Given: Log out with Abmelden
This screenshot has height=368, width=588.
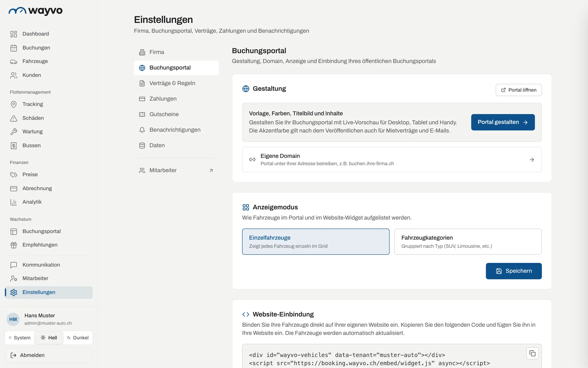Looking at the screenshot, I should 49,355.
